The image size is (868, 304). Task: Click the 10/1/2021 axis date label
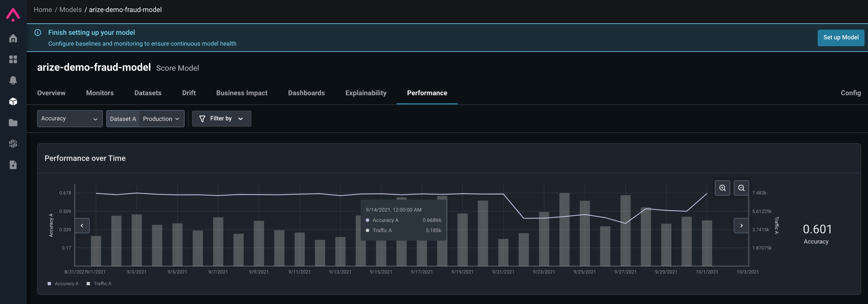[x=707, y=272]
